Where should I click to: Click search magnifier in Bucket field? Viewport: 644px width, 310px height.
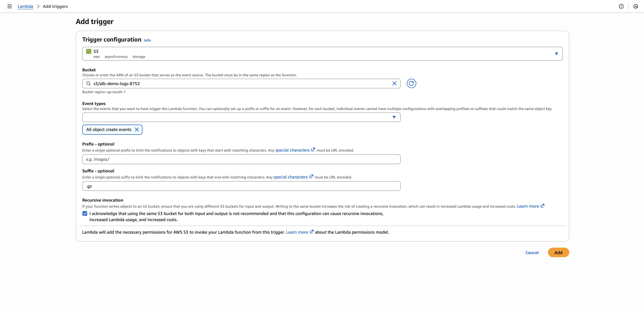click(x=88, y=84)
